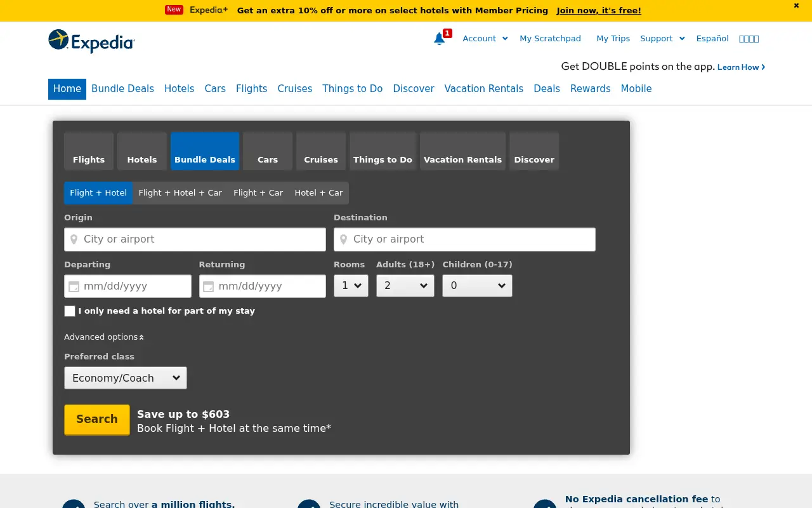
Task: Choose the Flight + Hotel + Car option
Action: [x=180, y=193]
